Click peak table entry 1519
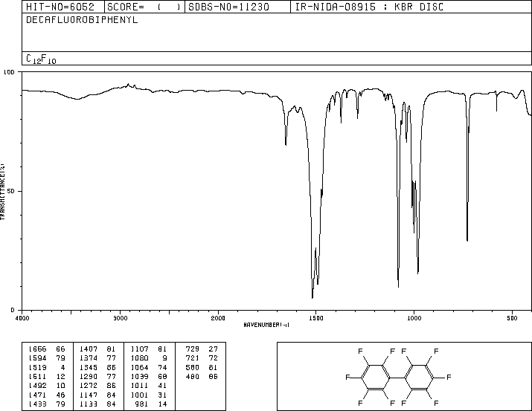532x411 pixels. click(x=37, y=367)
